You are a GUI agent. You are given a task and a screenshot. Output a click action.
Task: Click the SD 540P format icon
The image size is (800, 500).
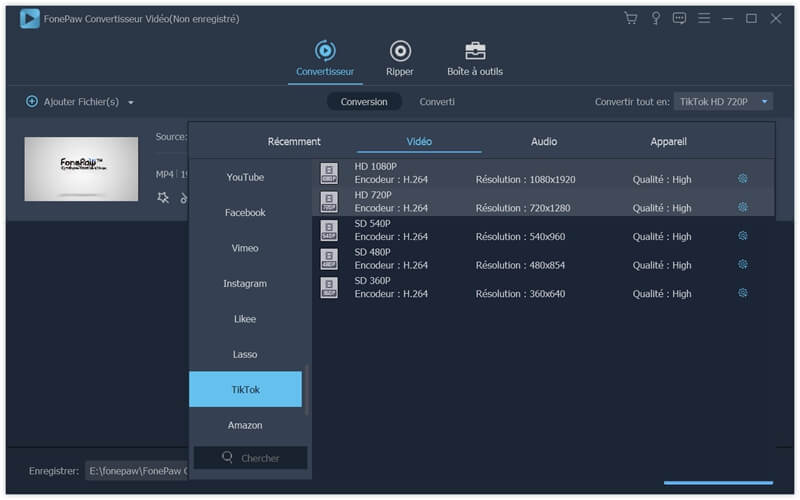(x=329, y=230)
